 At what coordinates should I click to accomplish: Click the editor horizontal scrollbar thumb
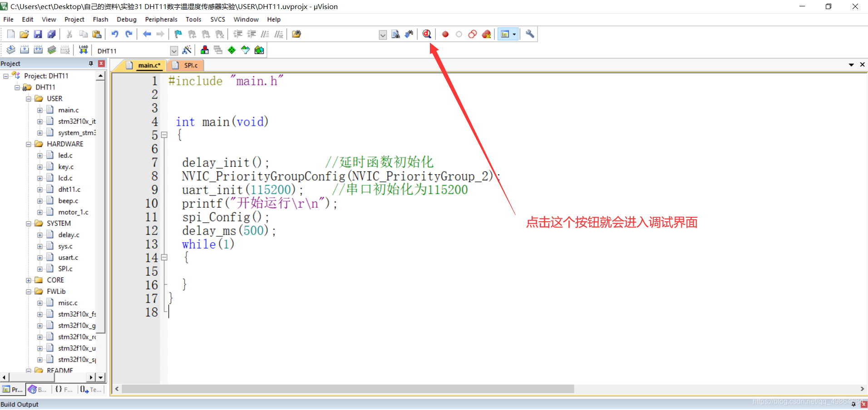(x=348, y=389)
